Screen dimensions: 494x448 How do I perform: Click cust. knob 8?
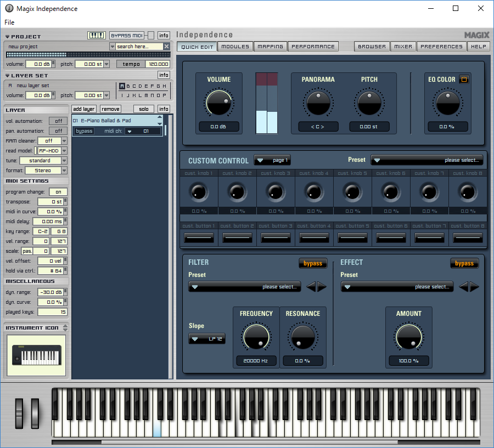[x=468, y=192]
